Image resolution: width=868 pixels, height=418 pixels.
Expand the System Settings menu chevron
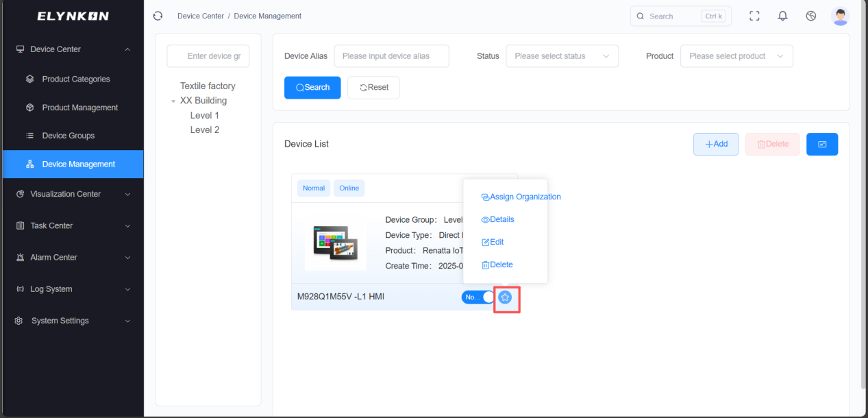coord(127,321)
